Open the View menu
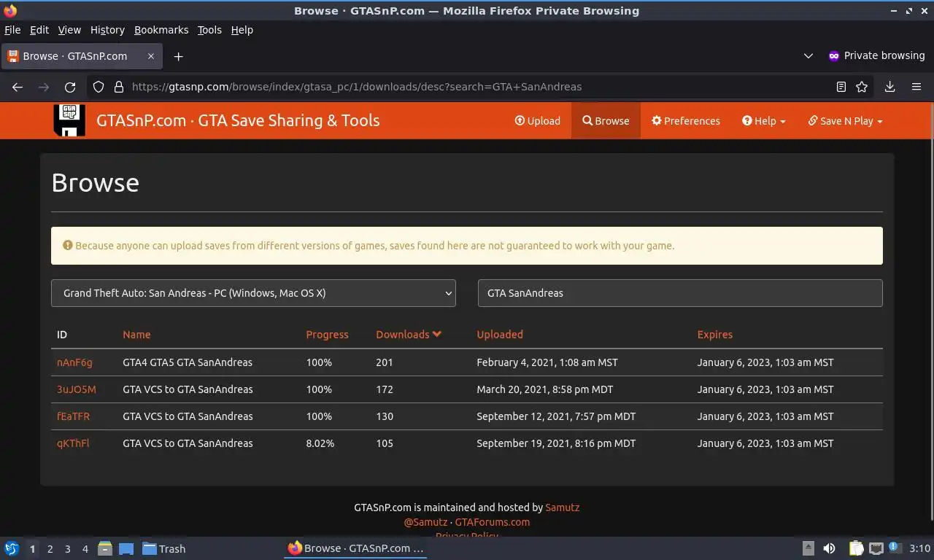This screenshot has width=934, height=560. pos(69,30)
